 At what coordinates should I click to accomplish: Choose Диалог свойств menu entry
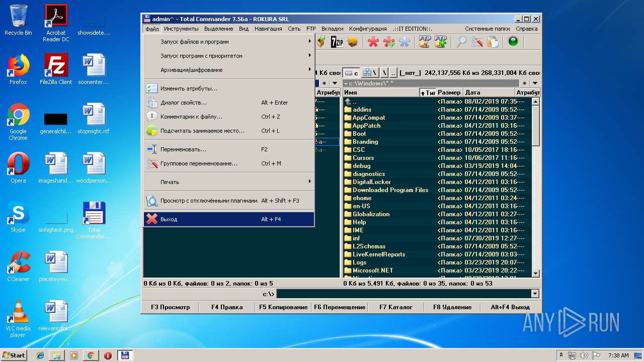[229, 103]
